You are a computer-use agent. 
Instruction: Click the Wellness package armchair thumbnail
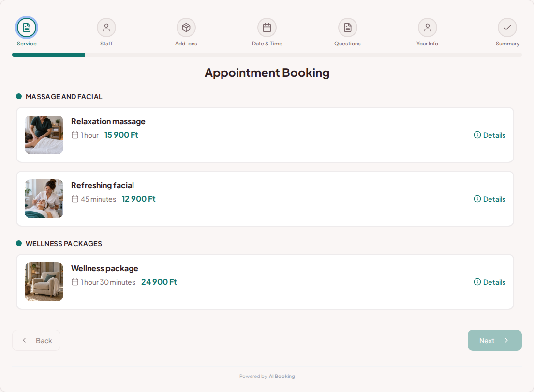[44, 282]
